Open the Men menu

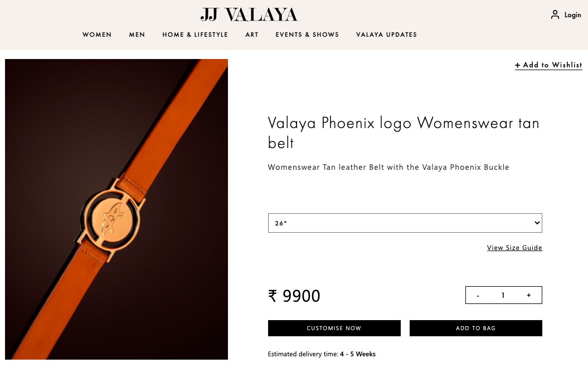point(137,35)
